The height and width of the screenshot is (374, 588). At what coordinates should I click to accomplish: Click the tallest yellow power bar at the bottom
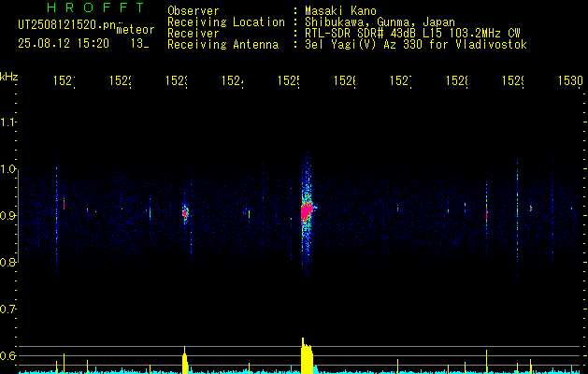pos(307,355)
